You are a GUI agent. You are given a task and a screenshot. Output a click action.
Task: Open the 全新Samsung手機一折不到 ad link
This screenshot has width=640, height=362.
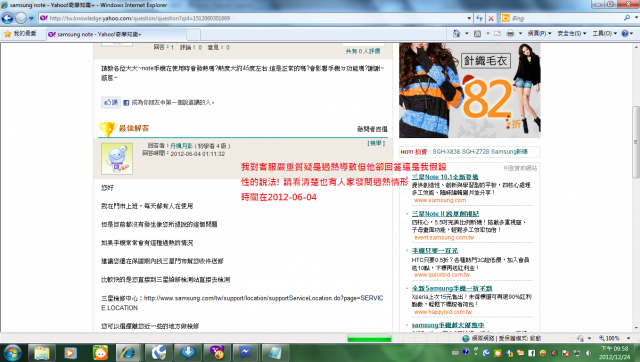click(452, 288)
